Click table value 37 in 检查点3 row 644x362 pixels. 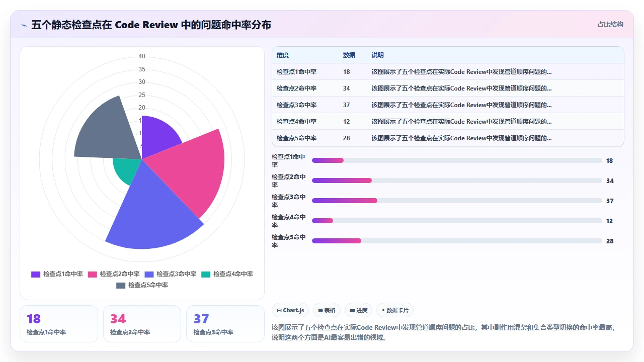tap(347, 105)
